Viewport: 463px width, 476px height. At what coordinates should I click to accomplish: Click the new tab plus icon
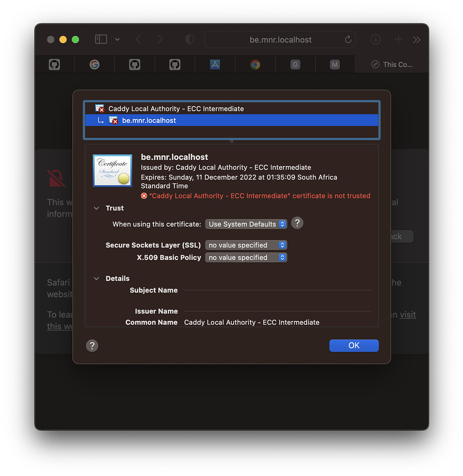coord(398,40)
